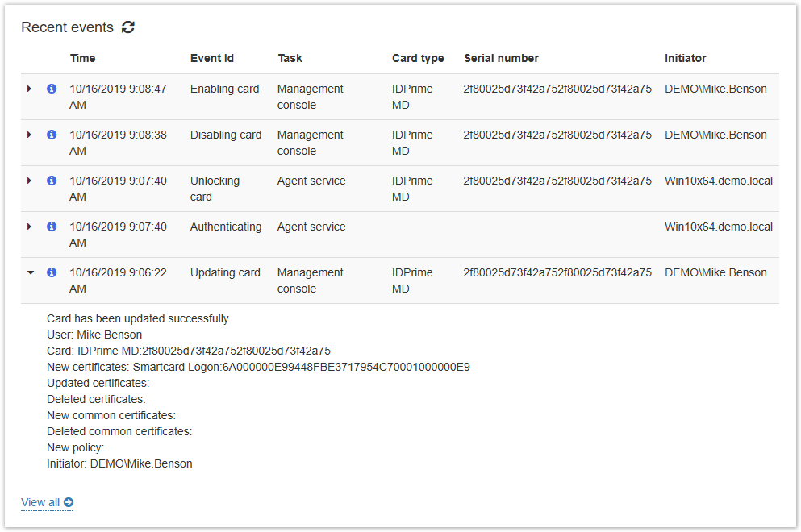
Task: Click the Card type column header
Action: 418,58
